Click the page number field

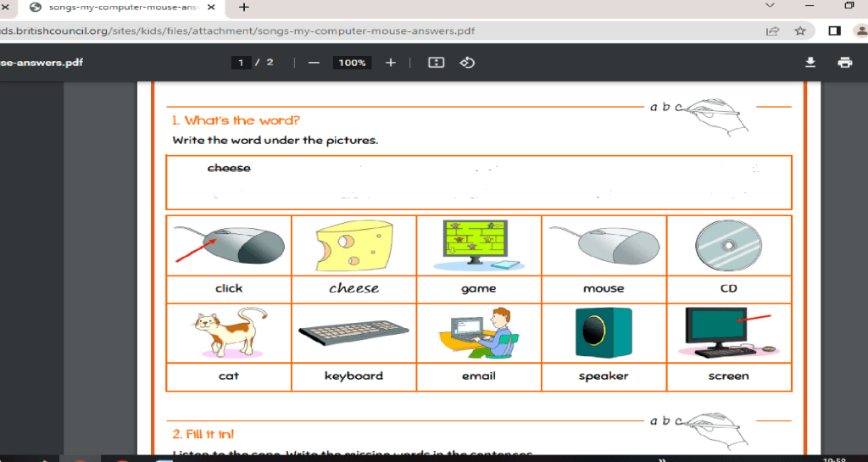(242, 63)
